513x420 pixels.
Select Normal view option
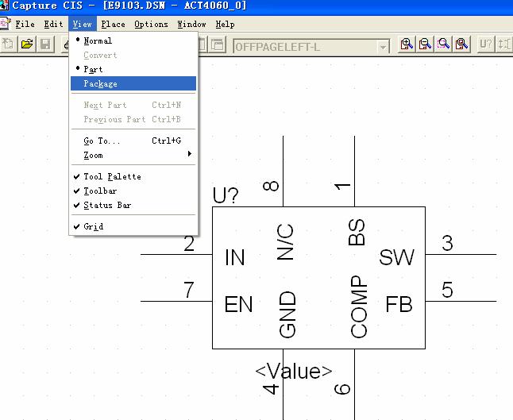pos(133,40)
